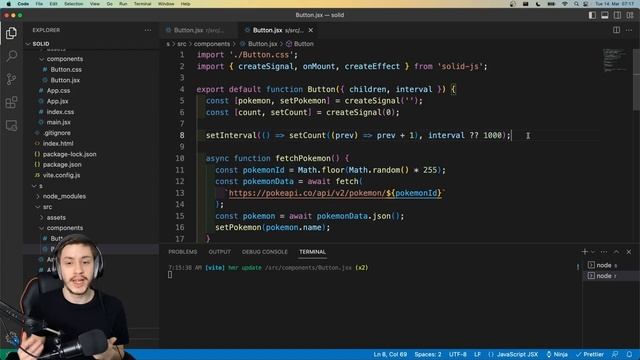
Task: Open index.css file
Action: (60, 112)
